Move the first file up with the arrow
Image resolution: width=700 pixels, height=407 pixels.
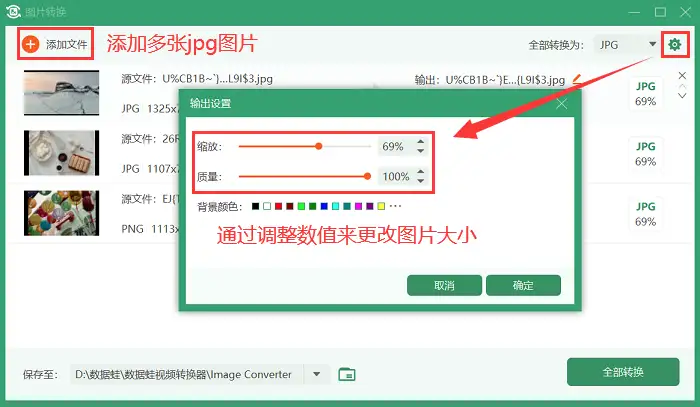pos(682,86)
